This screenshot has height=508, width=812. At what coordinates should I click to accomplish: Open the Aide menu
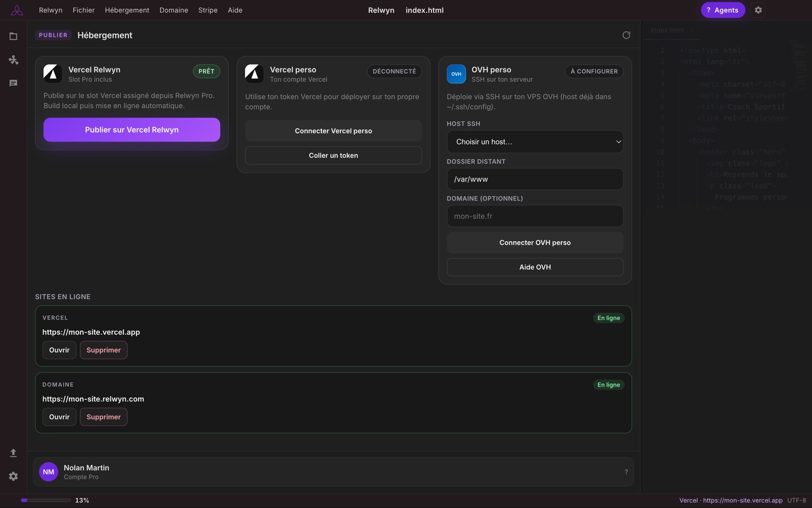pos(235,10)
